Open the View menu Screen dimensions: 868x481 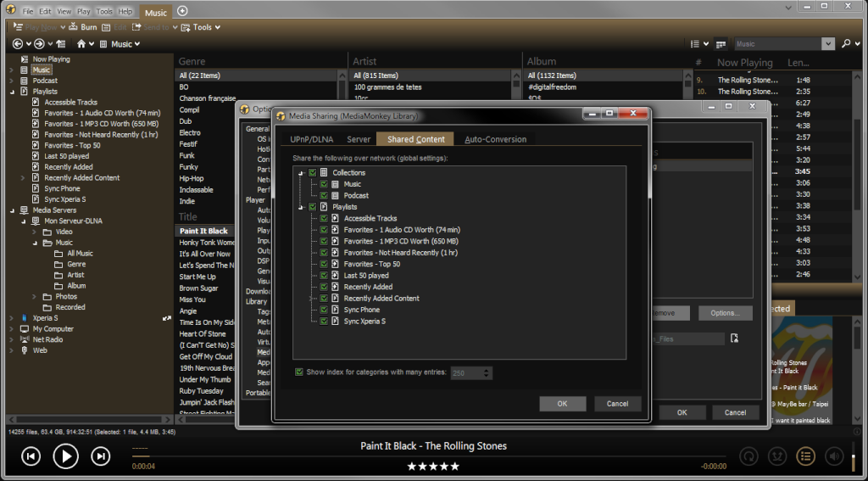click(x=64, y=11)
